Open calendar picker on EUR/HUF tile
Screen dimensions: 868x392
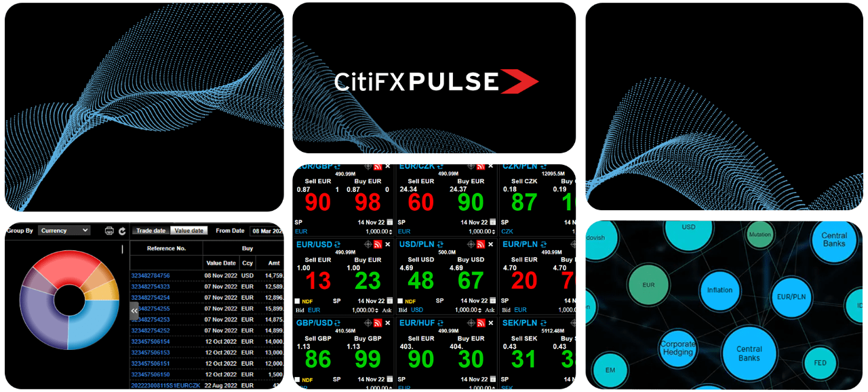493,379
